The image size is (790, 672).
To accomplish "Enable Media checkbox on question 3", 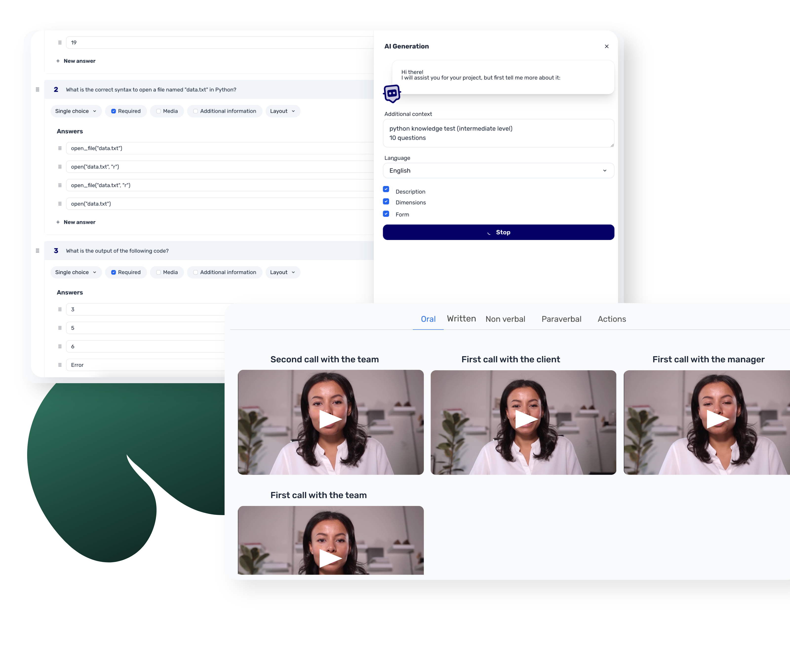I will click(x=158, y=272).
